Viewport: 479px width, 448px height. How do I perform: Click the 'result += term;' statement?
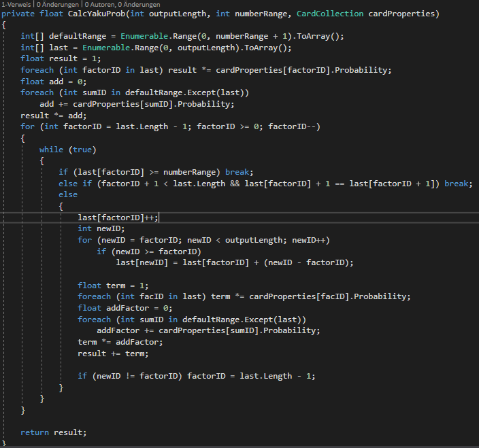tap(113, 354)
